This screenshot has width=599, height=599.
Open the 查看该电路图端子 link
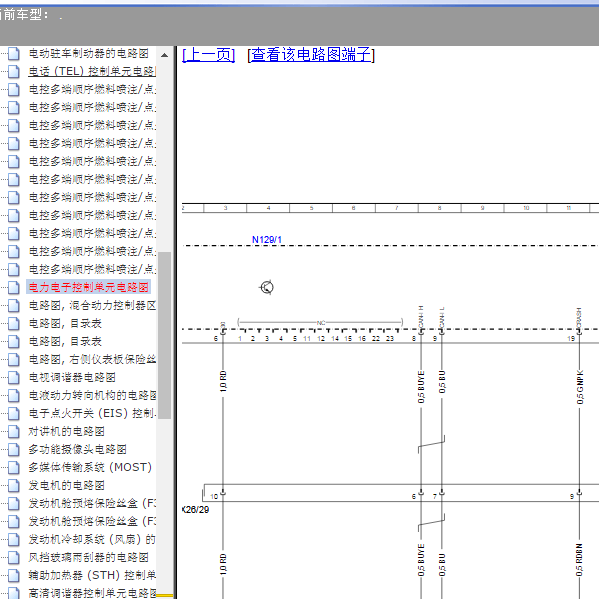pos(311,55)
